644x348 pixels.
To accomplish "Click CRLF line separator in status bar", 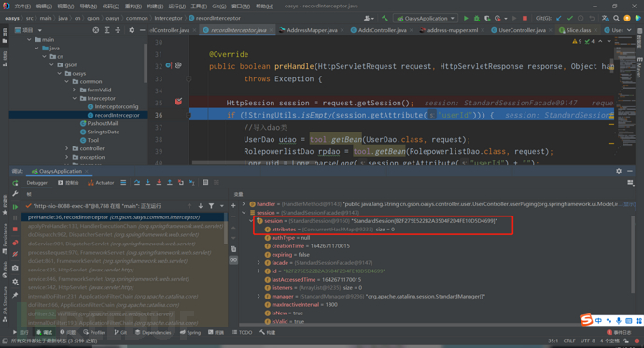I will 569,341.
